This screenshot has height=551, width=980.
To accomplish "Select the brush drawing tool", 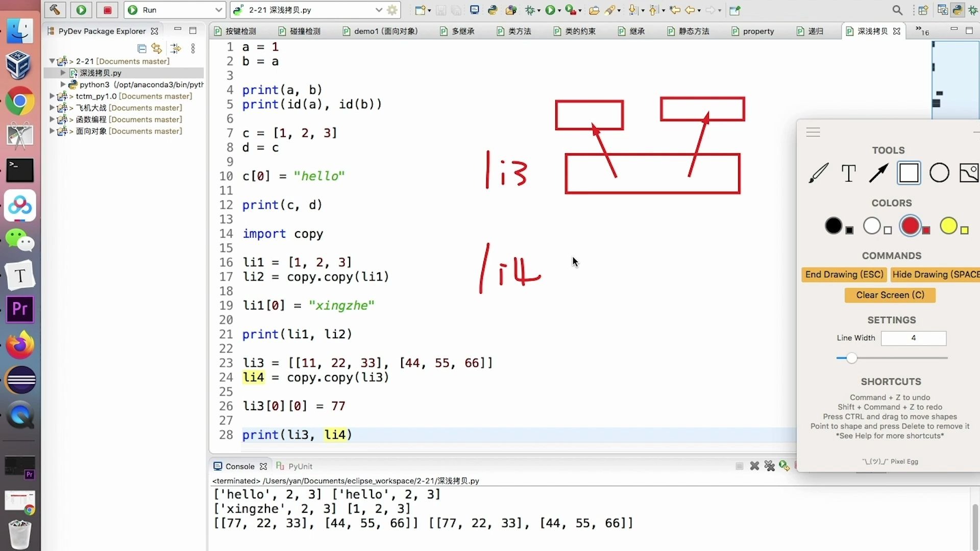I will [819, 173].
